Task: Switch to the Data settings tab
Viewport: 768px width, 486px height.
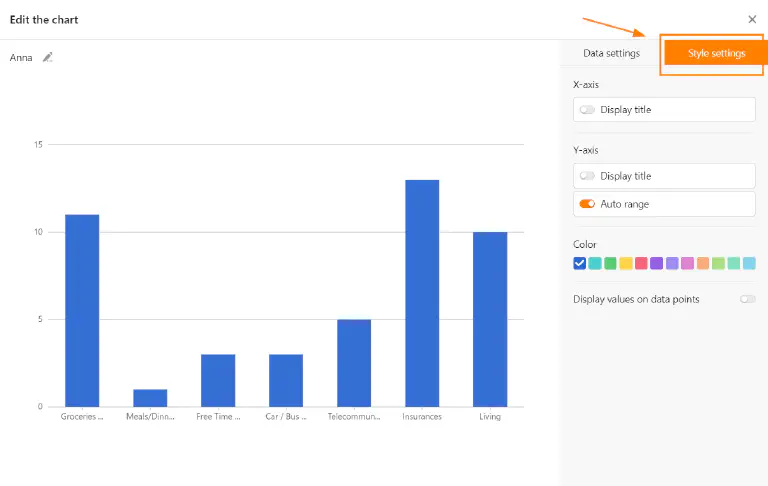Action: tap(611, 53)
